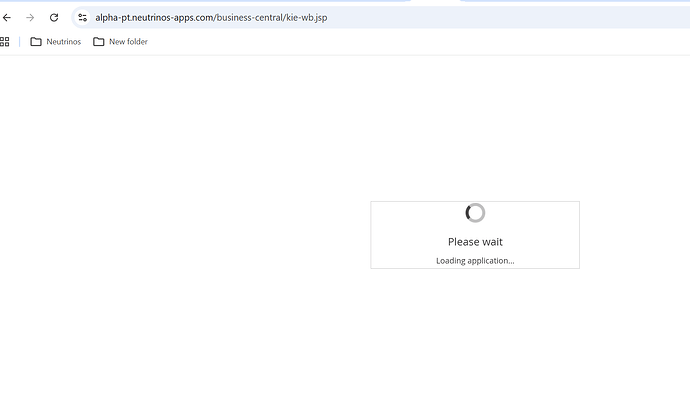This screenshot has height=397, width=690.
Task: Reload the current page
Action: (54, 18)
